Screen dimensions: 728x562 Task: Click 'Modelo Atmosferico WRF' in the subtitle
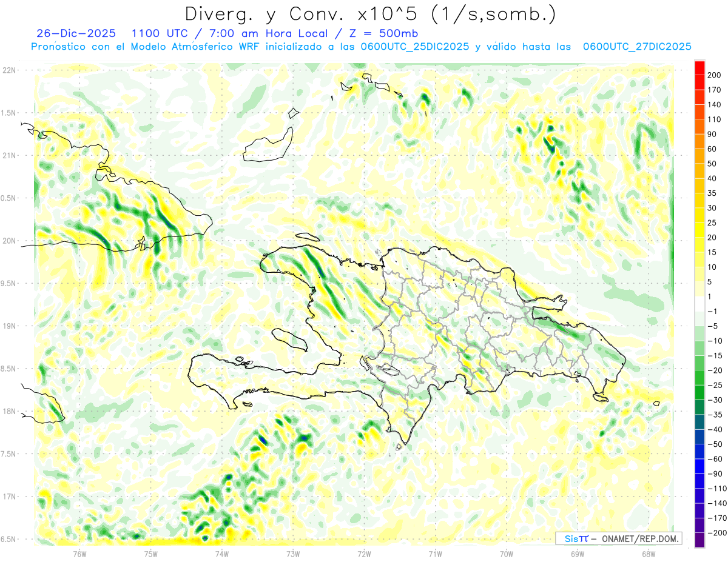194,47
